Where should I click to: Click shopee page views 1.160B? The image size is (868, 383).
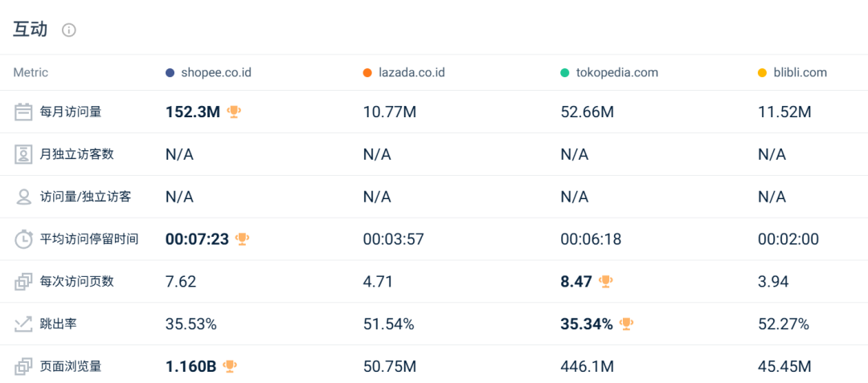(191, 366)
